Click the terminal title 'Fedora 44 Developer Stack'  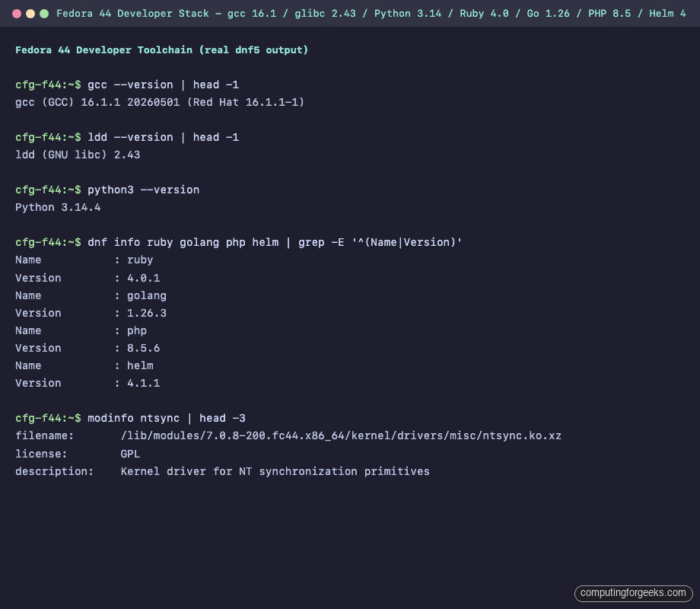point(132,14)
